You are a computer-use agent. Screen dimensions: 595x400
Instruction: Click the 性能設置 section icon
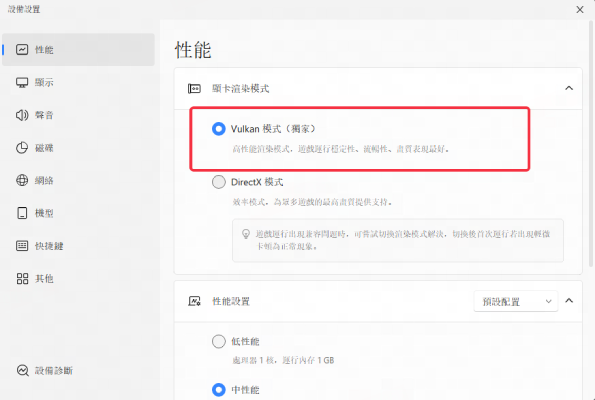(x=194, y=301)
